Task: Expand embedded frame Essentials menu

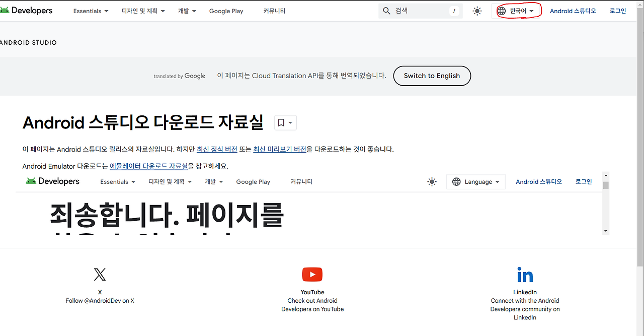Action: pyautogui.click(x=118, y=182)
